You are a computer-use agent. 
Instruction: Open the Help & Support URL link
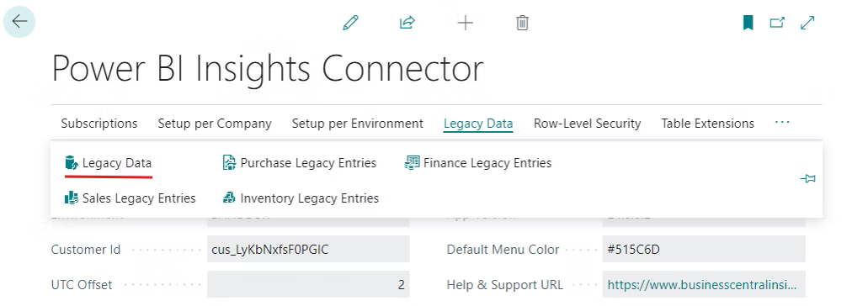tap(702, 285)
